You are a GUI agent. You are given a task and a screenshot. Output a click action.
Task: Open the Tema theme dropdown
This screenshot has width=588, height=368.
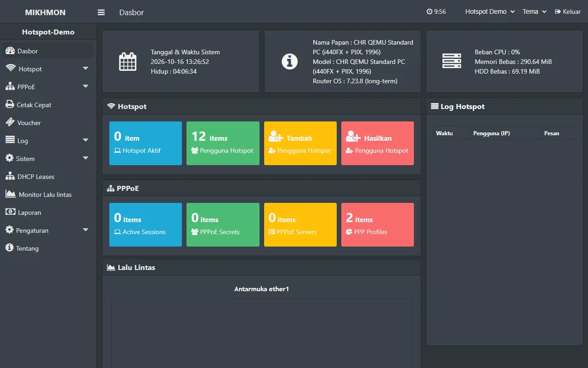click(x=534, y=12)
